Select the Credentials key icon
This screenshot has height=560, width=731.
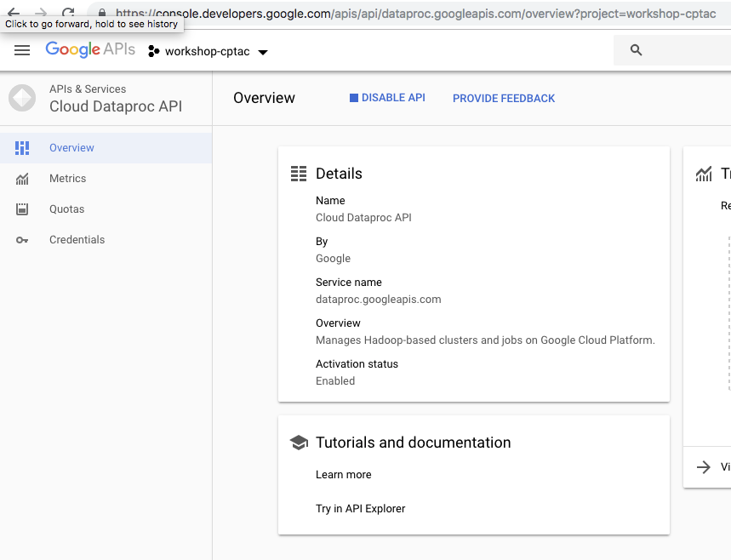point(22,239)
